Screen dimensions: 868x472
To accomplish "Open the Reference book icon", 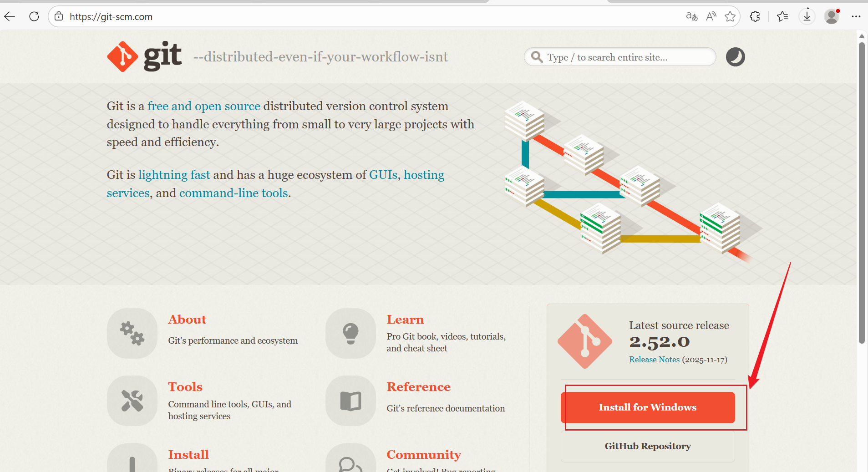I will (x=350, y=401).
